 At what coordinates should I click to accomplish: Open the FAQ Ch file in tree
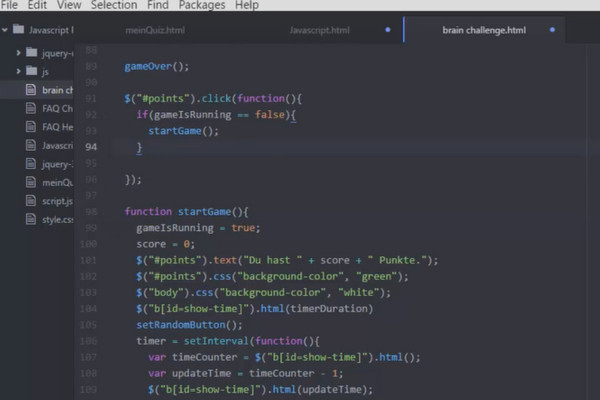point(57,109)
